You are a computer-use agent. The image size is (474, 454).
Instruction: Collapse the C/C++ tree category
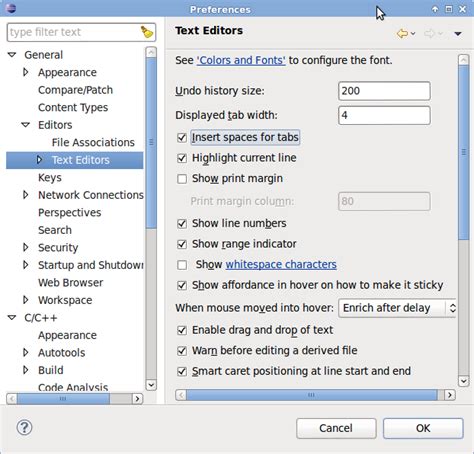(12, 317)
